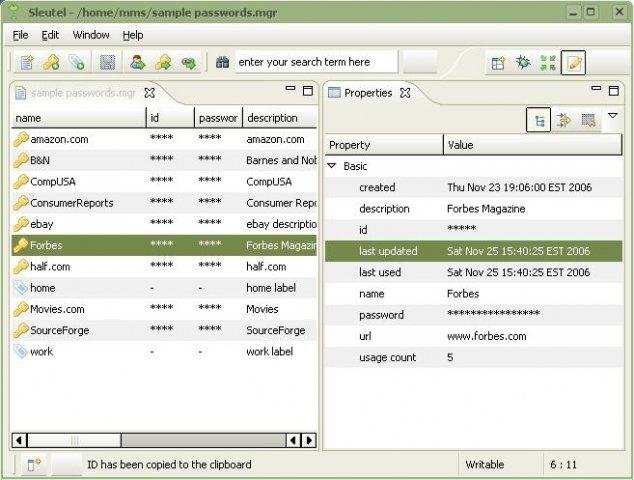Open the Properties view dropdown menu

click(613, 116)
